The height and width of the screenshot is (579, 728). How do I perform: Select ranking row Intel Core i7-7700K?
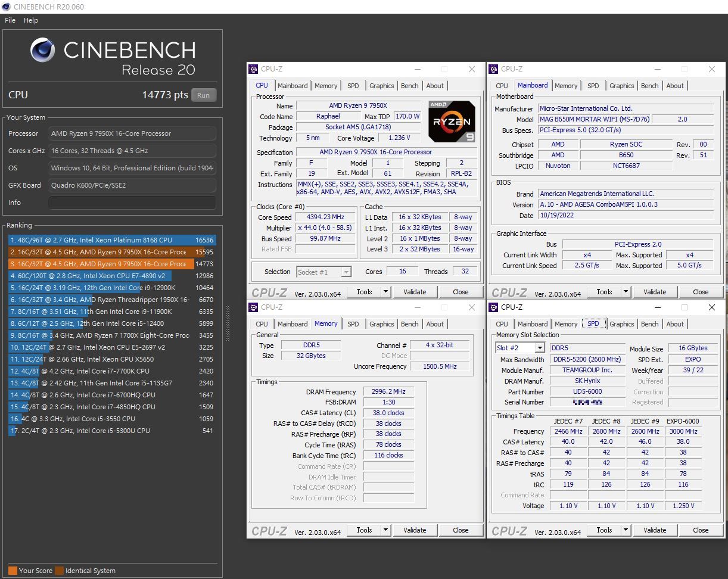(112, 371)
